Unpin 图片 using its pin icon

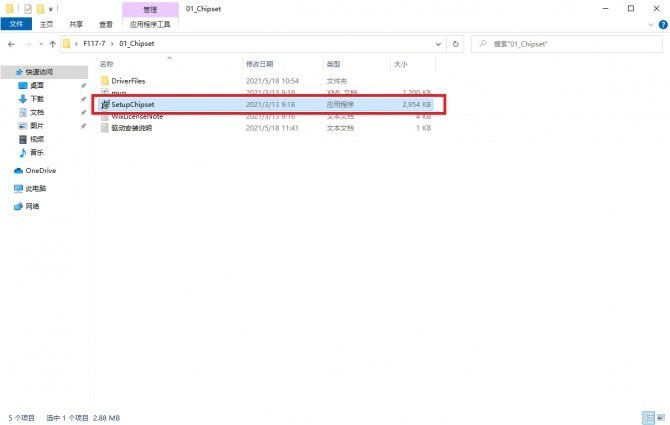point(83,126)
